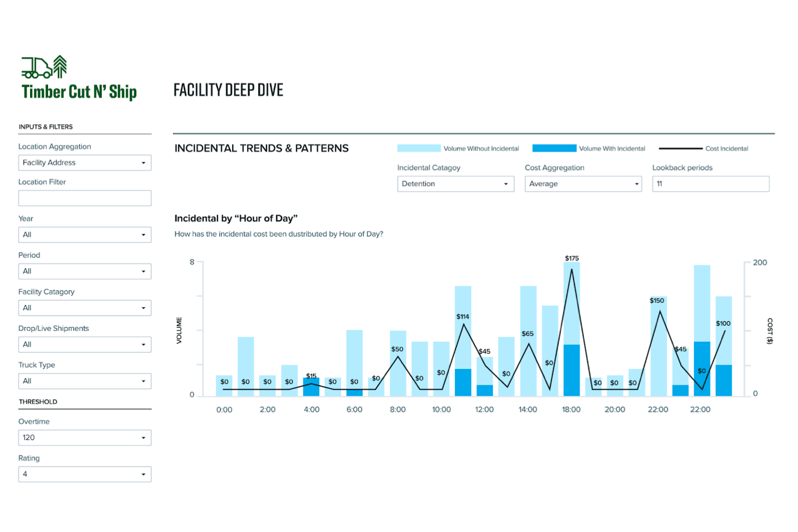Expand the Facility Address location aggregation dropdown

click(84, 163)
